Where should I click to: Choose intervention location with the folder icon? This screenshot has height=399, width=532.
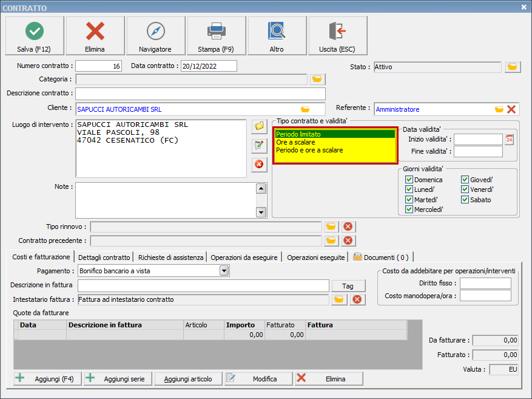click(x=259, y=126)
